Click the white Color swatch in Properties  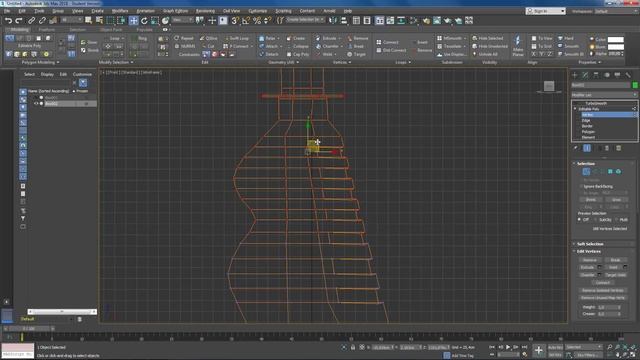616,40
